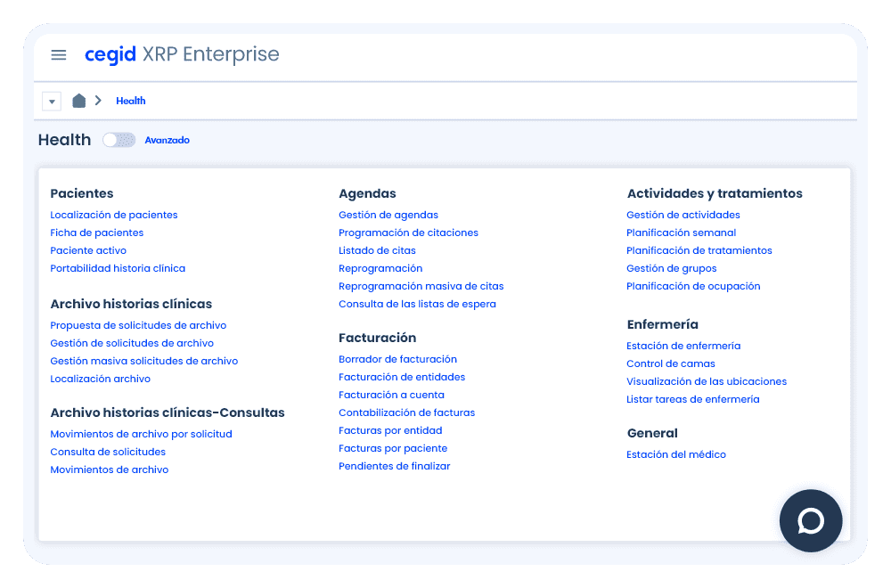Select Borrador de facturación
The width and height of the screenshot is (891, 588).
point(397,359)
